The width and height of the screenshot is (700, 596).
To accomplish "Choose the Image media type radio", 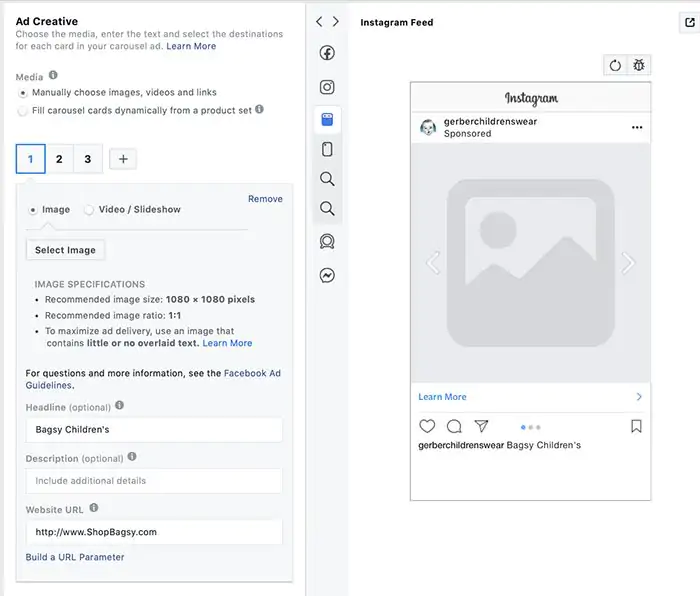I will coord(33,210).
